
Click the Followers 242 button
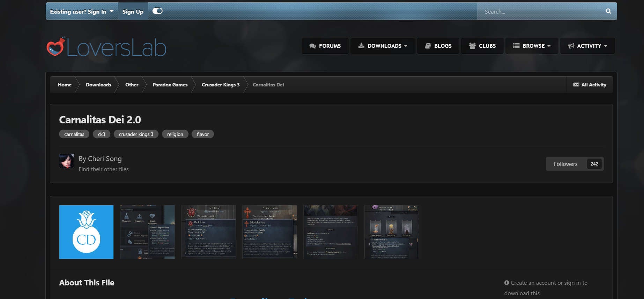[x=575, y=164]
